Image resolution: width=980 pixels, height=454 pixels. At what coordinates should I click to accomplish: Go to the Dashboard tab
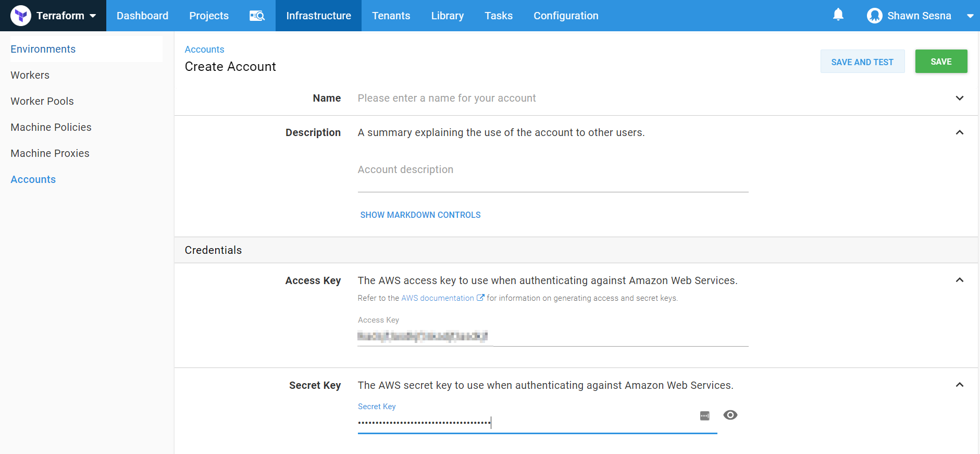tap(142, 16)
